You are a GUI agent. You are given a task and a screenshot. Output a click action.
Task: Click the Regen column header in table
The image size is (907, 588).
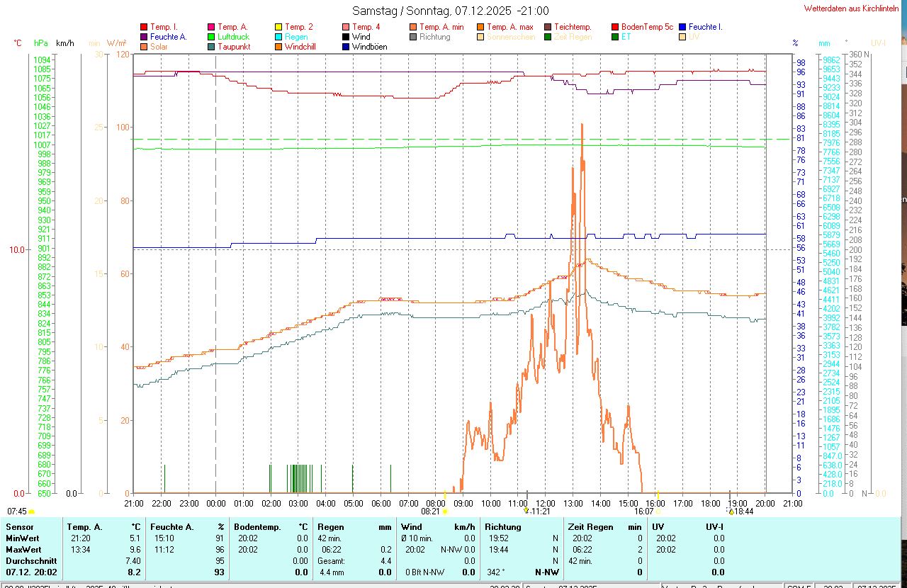click(331, 527)
